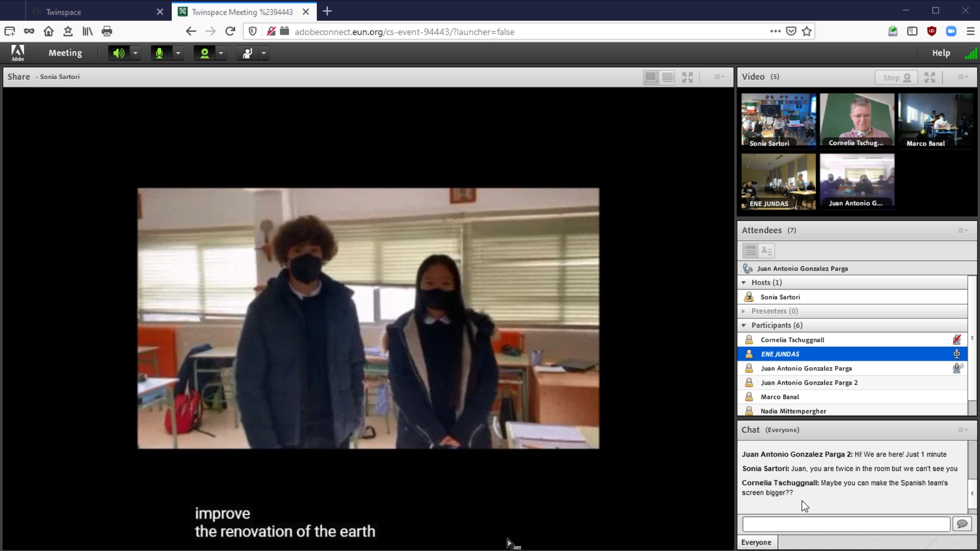
Task: Click Juan Antonio's speaking microphone icon
Action: [958, 368]
